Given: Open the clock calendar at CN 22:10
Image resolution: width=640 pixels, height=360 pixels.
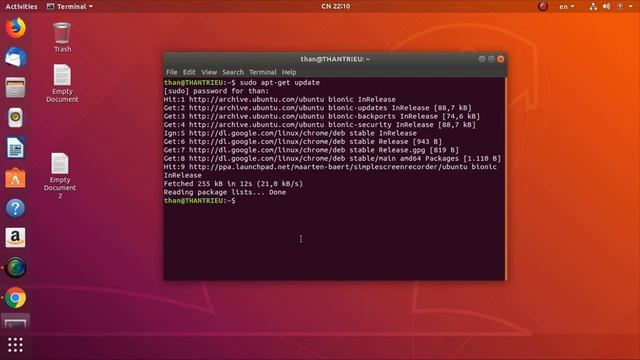Looking at the screenshot, I should [x=336, y=6].
